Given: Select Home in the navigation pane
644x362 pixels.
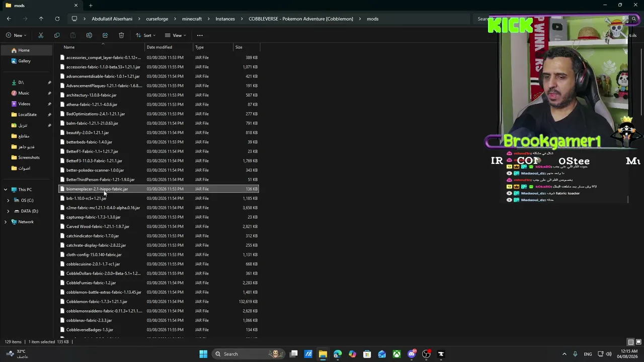Looking at the screenshot, I should pyautogui.click(x=26, y=50).
